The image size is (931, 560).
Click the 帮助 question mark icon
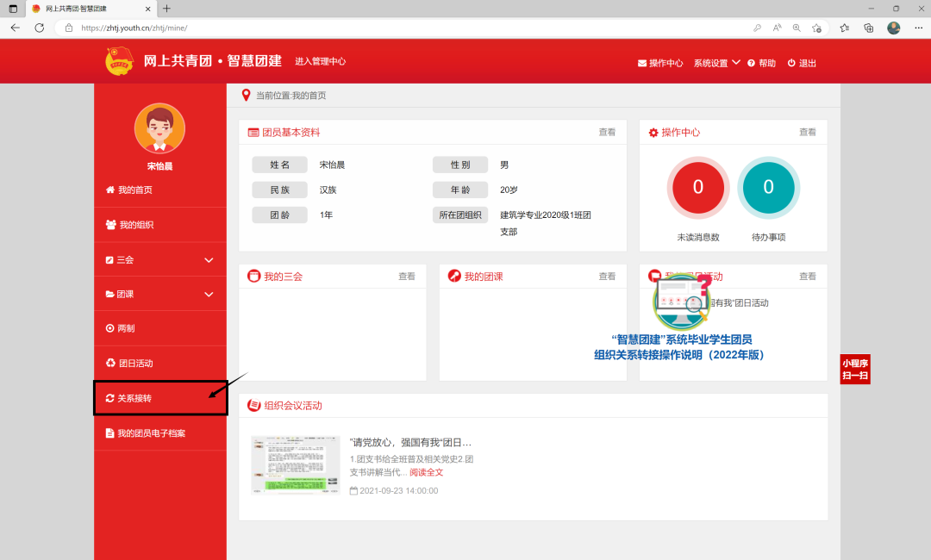[x=751, y=63]
